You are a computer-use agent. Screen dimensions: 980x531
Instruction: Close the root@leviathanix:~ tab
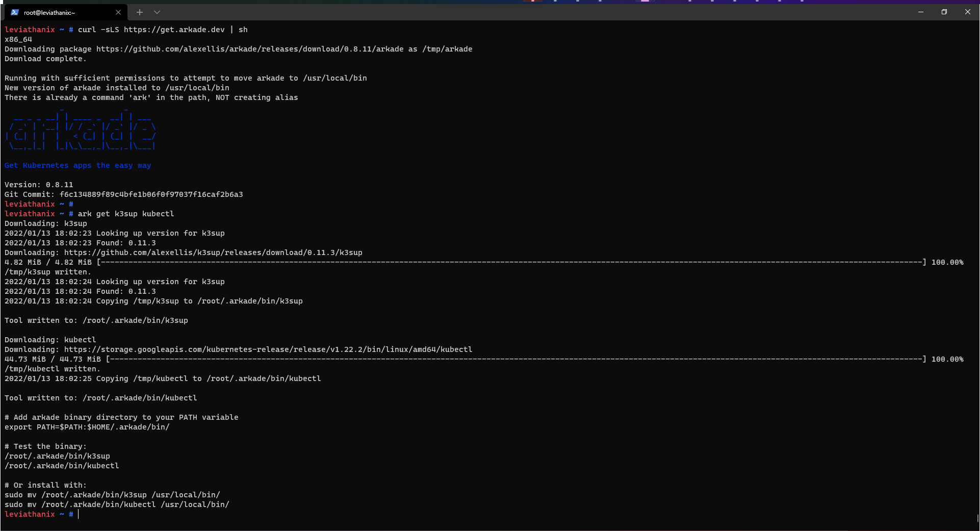tap(118, 12)
